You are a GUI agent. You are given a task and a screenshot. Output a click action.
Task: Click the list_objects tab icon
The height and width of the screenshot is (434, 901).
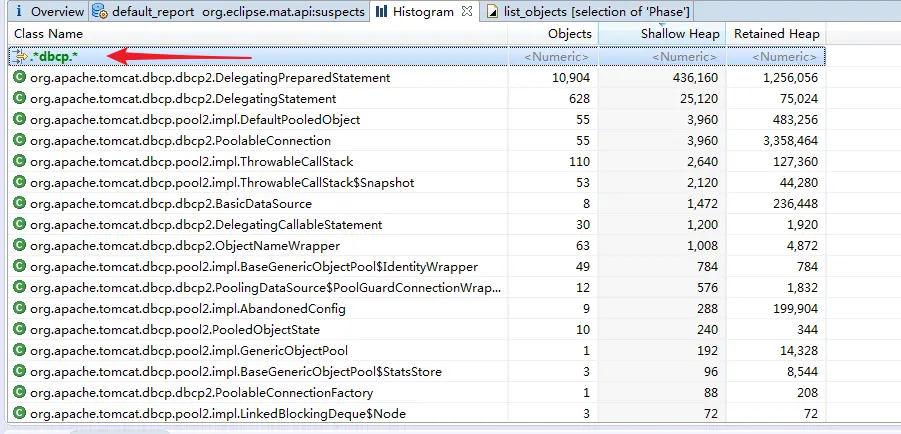coord(492,11)
